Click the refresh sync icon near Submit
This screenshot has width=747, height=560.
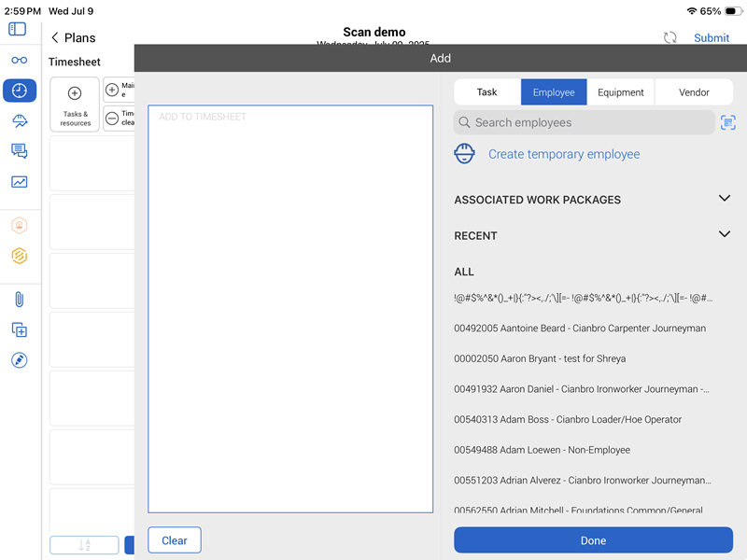tap(669, 38)
